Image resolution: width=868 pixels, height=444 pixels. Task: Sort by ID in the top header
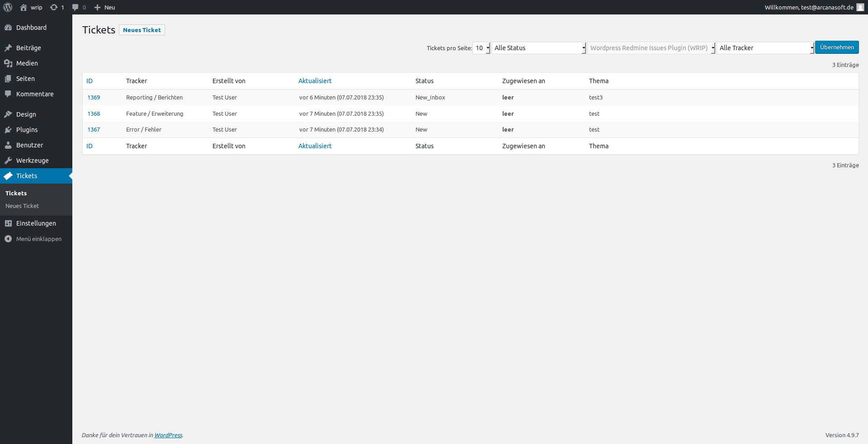click(90, 81)
